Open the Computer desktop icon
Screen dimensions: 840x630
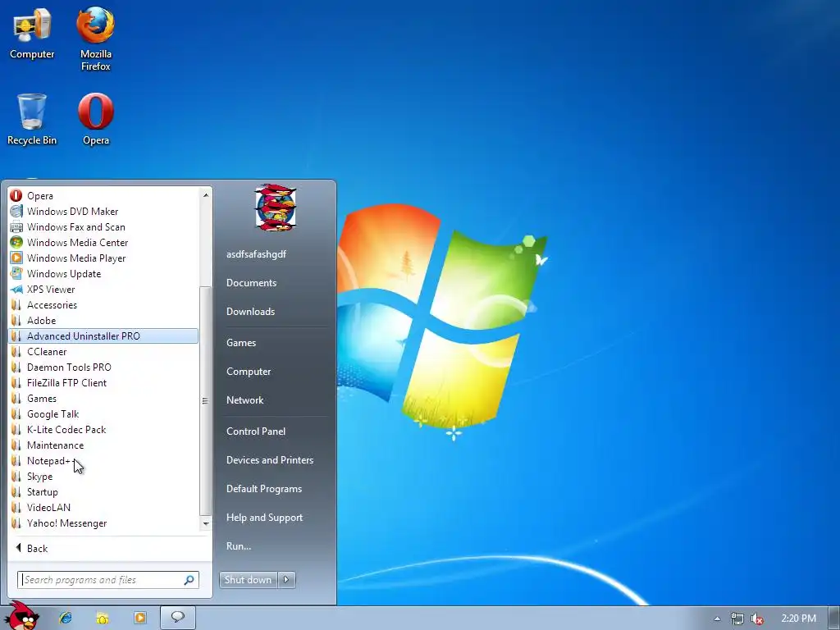[32, 34]
